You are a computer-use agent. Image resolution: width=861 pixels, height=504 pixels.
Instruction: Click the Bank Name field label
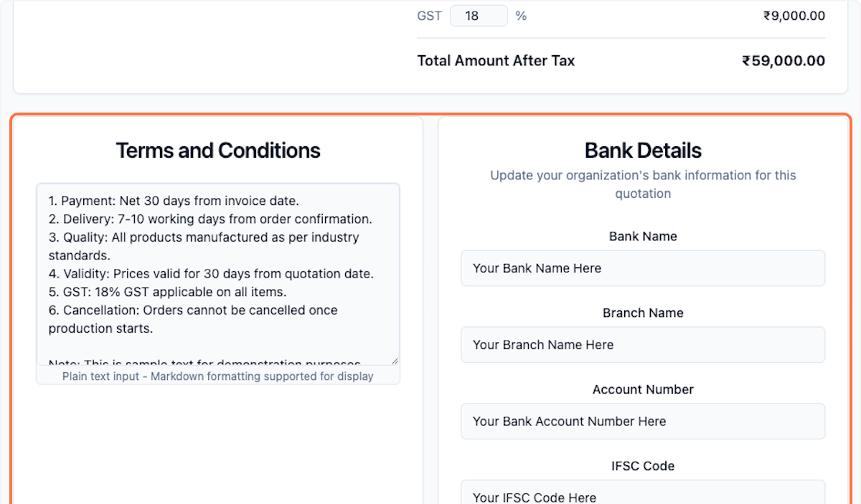(643, 236)
